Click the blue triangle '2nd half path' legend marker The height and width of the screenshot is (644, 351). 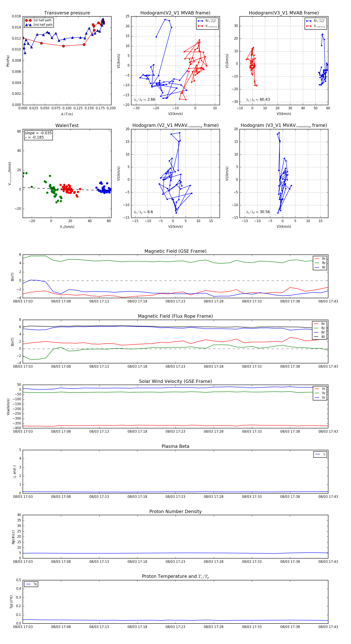(x=28, y=25)
